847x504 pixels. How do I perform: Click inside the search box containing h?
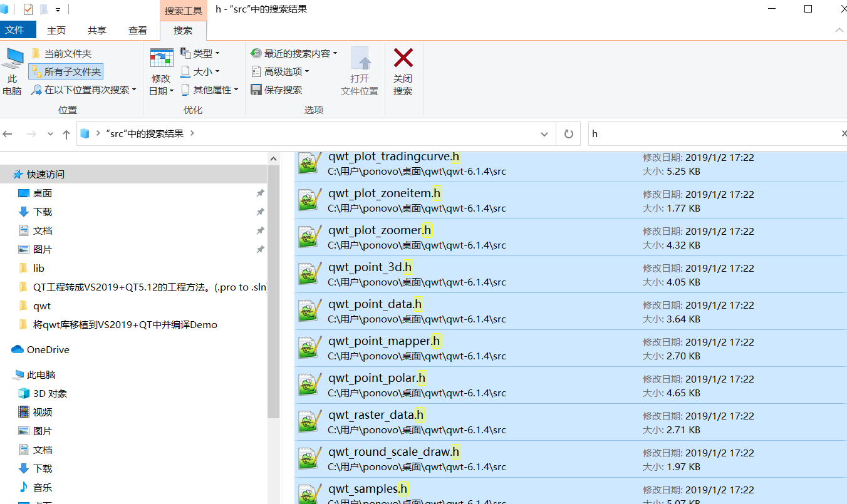689,133
